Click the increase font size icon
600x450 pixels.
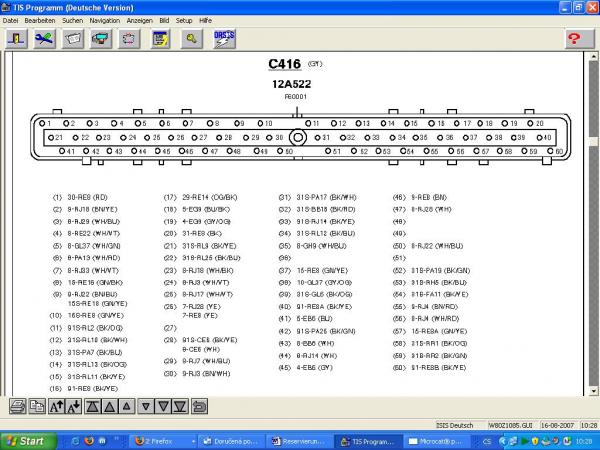pyautogui.click(x=55, y=405)
